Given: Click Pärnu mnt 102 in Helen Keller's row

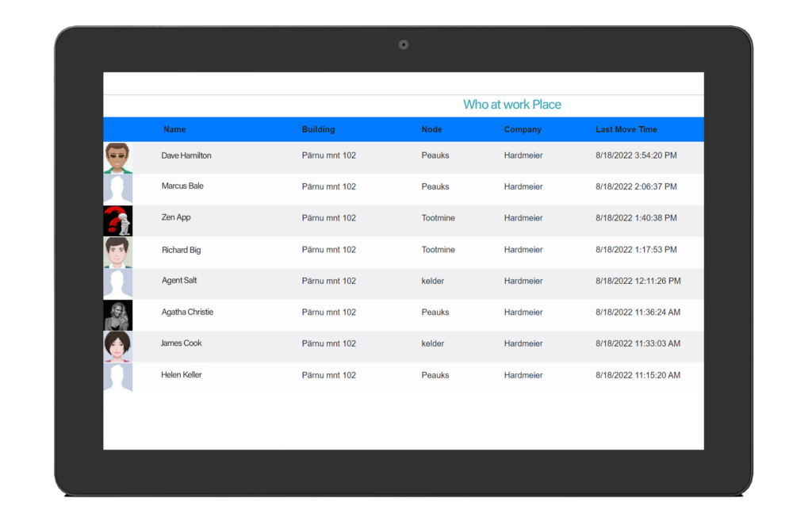Looking at the screenshot, I should 329,375.
